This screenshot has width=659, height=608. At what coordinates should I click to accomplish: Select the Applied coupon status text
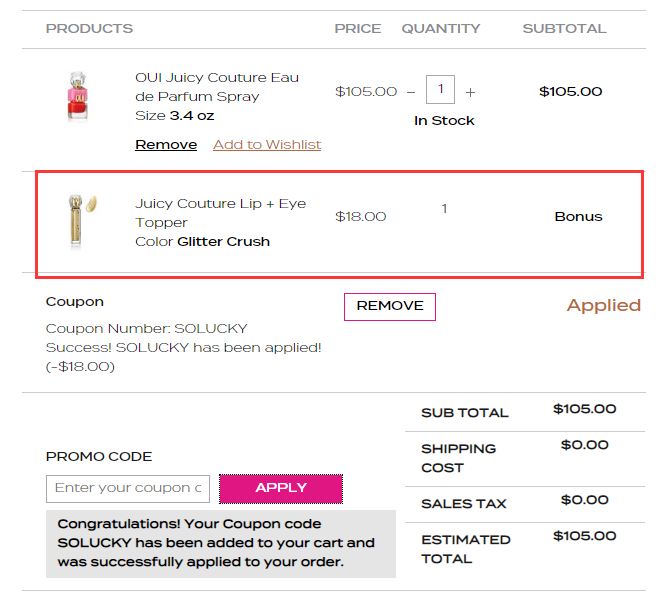click(604, 305)
